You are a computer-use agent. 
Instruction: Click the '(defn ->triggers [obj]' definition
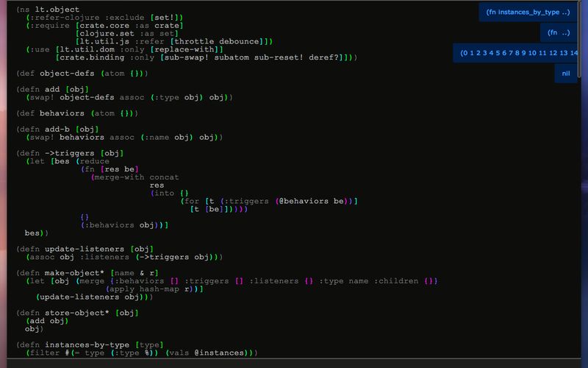(70, 153)
